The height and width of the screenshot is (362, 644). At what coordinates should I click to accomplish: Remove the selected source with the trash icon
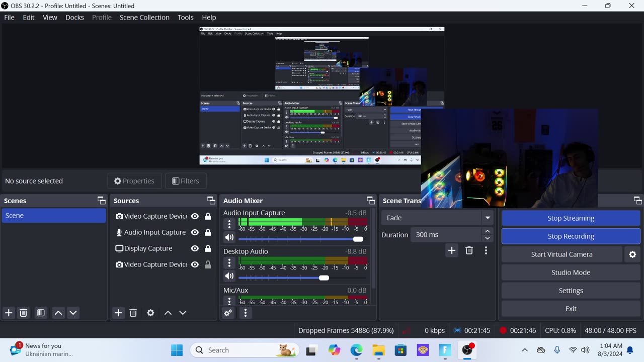point(133,313)
